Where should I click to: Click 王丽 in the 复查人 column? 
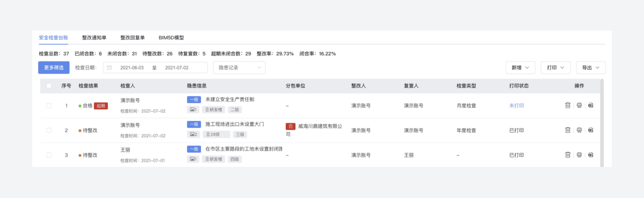pyautogui.click(x=409, y=155)
